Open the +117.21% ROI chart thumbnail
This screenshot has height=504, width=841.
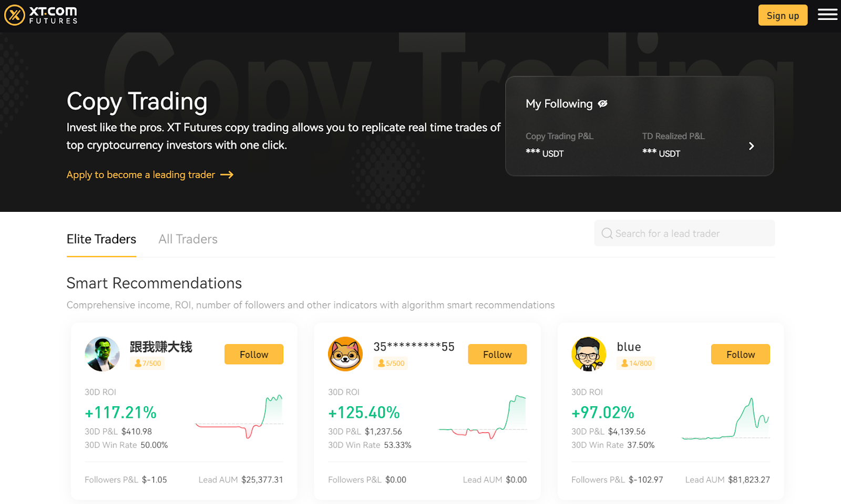(x=239, y=417)
